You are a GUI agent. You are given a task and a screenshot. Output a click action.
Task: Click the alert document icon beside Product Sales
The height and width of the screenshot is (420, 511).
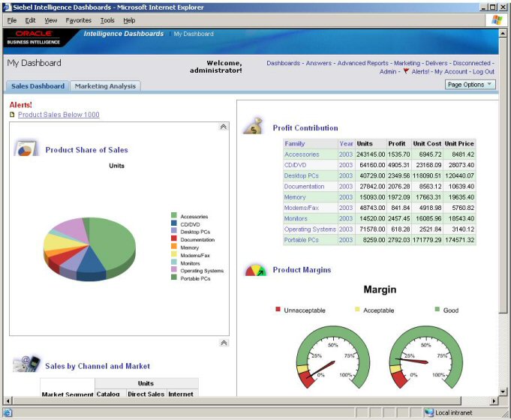pyautogui.click(x=13, y=114)
